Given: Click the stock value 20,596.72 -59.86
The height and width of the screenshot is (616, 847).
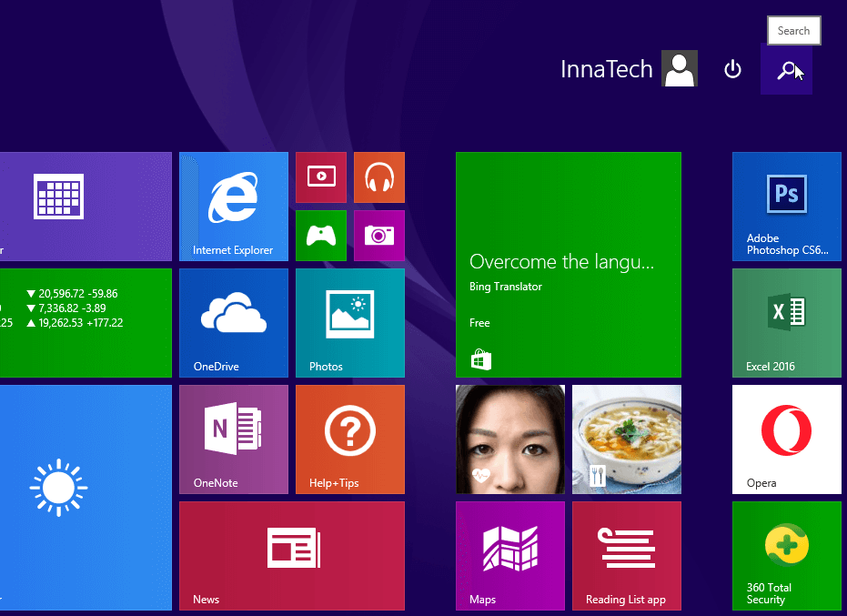Looking at the screenshot, I should click(78, 293).
